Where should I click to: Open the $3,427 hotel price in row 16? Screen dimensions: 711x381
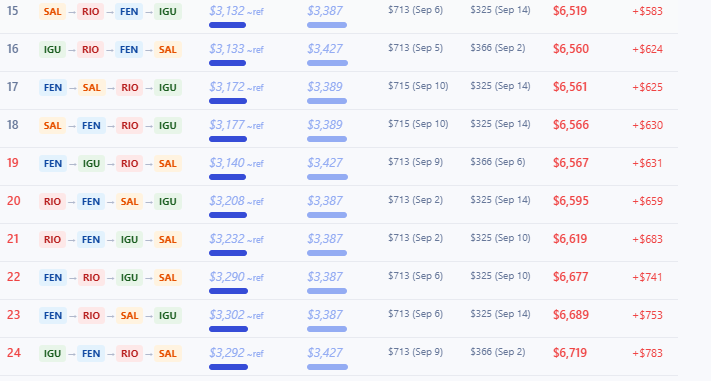(x=325, y=49)
